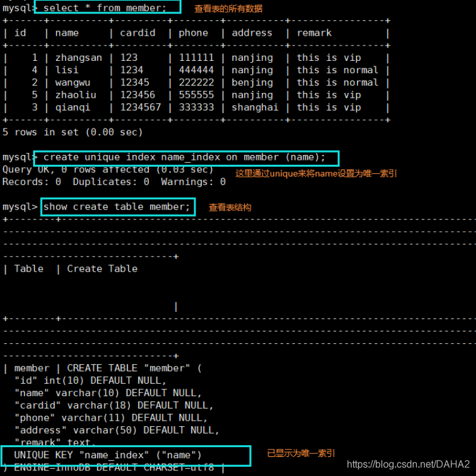
Task: Click the phone value "111111"
Action: coord(196,57)
